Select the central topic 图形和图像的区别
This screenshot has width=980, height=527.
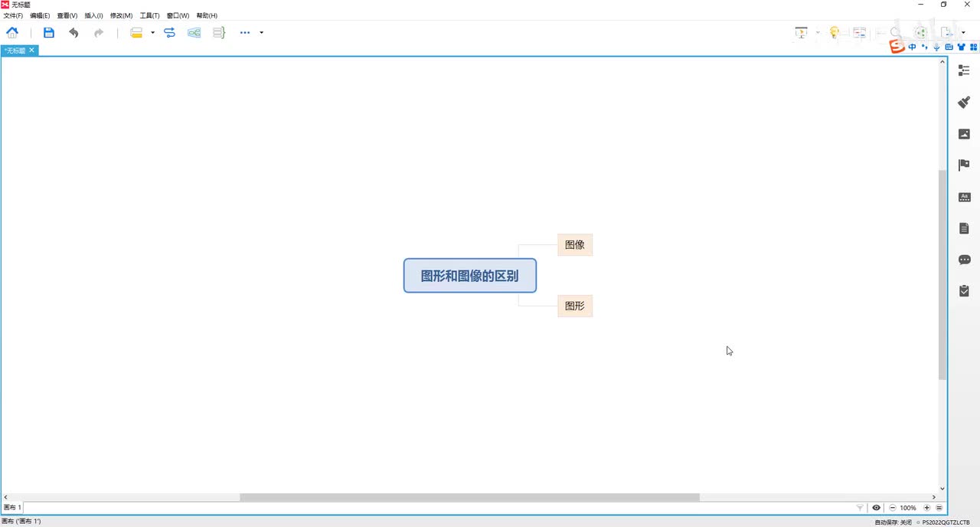(x=470, y=276)
